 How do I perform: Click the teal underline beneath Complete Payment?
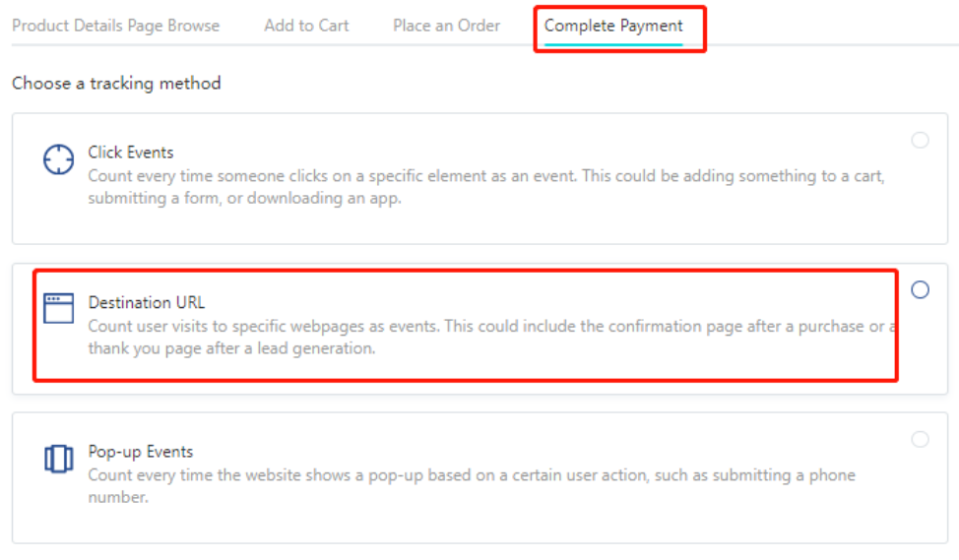tap(613, 44)
